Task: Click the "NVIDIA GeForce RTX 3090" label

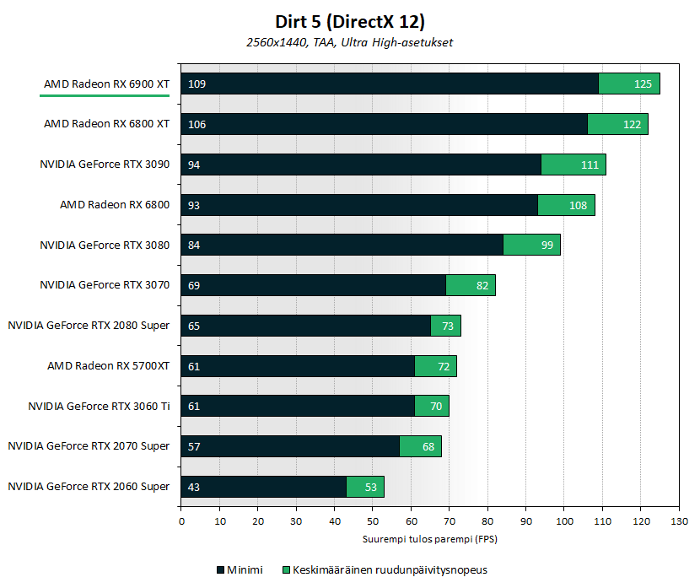Action: click(x=105, y=165)
